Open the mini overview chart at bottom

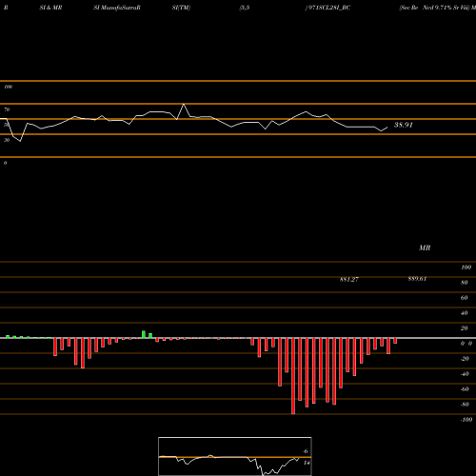[235, 456]
